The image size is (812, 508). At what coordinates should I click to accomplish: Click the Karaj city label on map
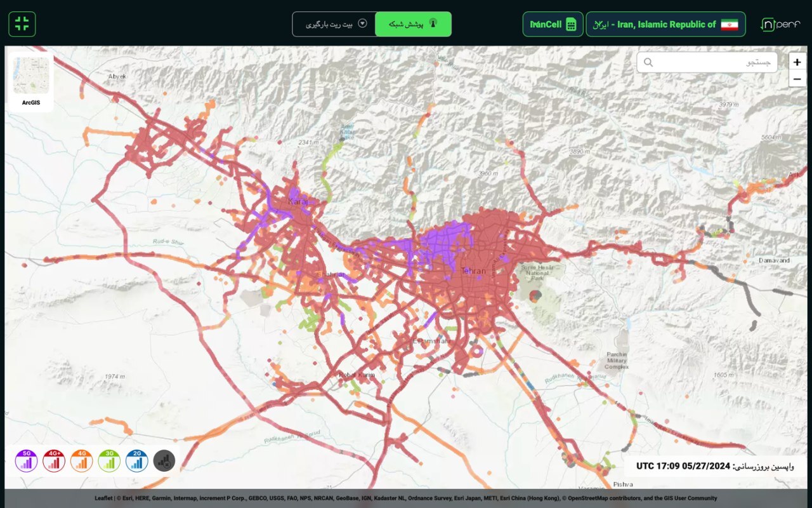click(x=298, y=201)
